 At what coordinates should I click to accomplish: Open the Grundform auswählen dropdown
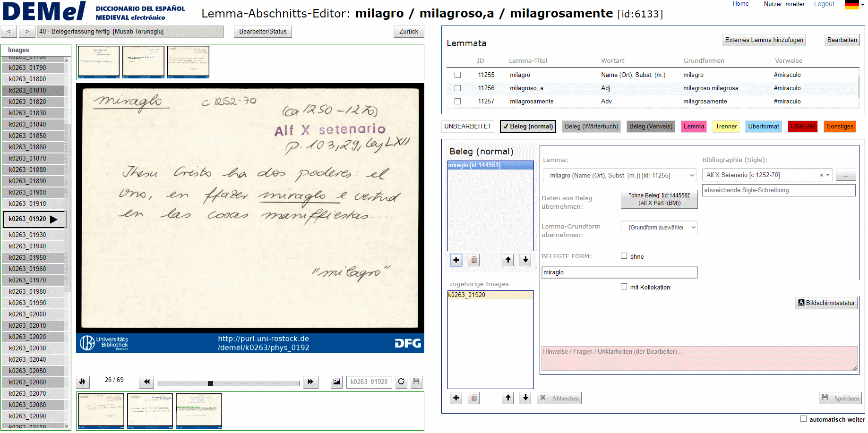point(659,228)
